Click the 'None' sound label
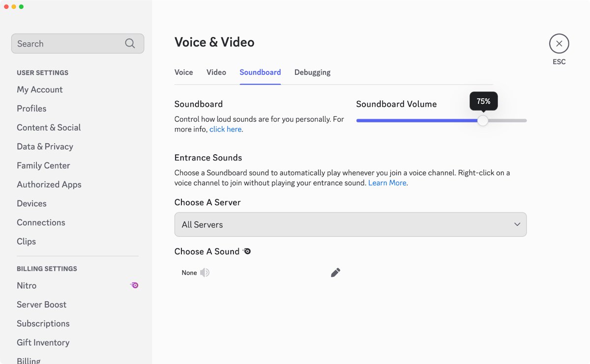Screen dimensions: 590x364 click(x=189, y=273)
